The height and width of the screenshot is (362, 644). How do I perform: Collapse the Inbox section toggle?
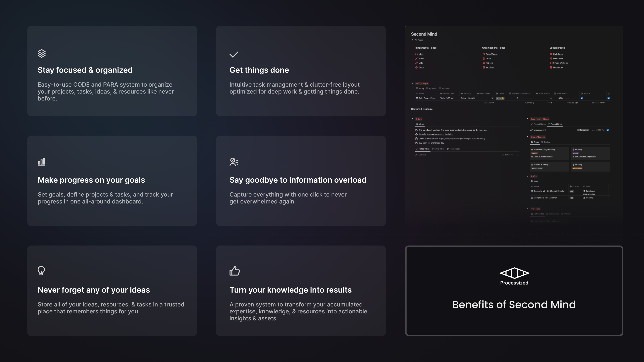pyautogui.click(x=413, y=119)
